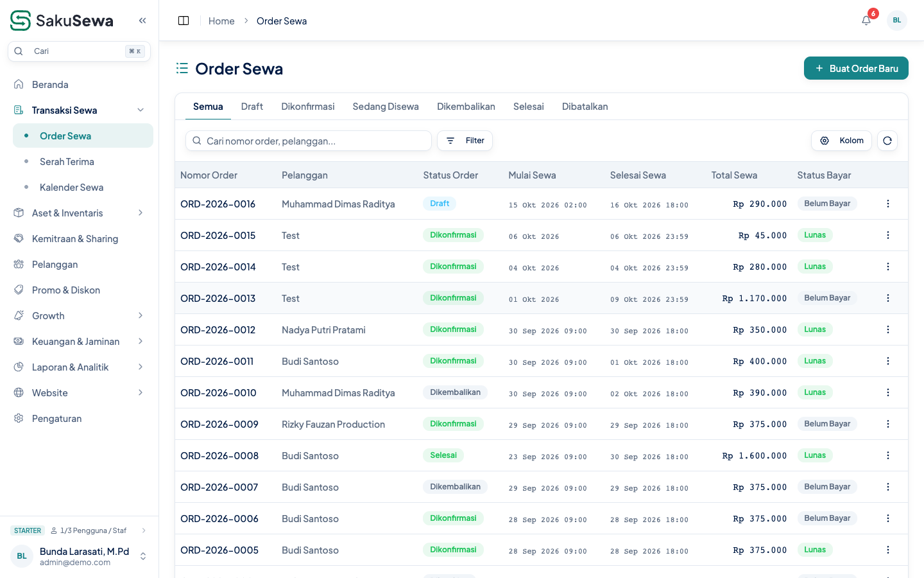
Task: Open the notifications bell
Action: pyautogui.click(x=866, y=21)
